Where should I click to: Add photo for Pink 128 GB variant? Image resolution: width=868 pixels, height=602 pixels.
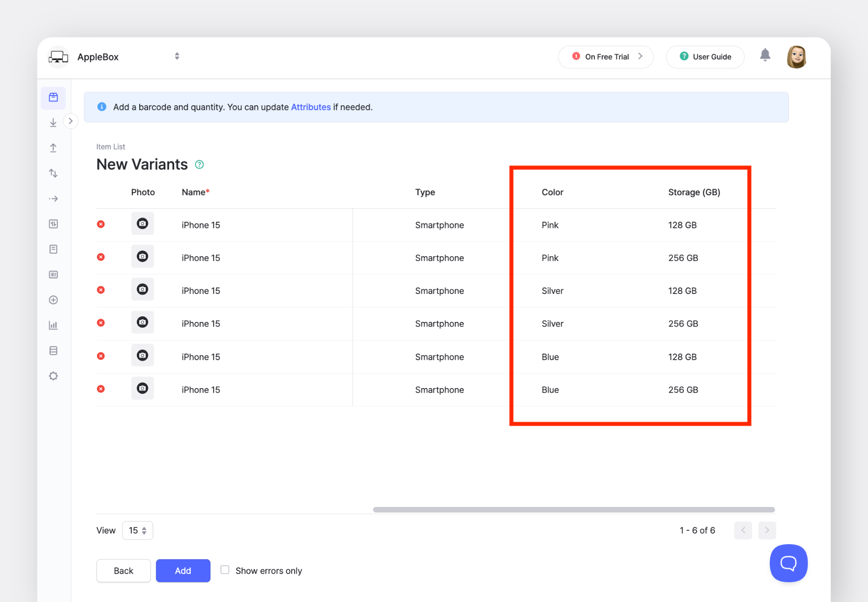[x=142, y=224]
